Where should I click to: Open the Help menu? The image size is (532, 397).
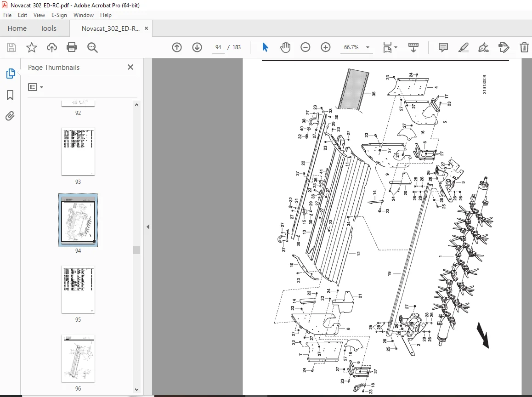coord(106,15)
